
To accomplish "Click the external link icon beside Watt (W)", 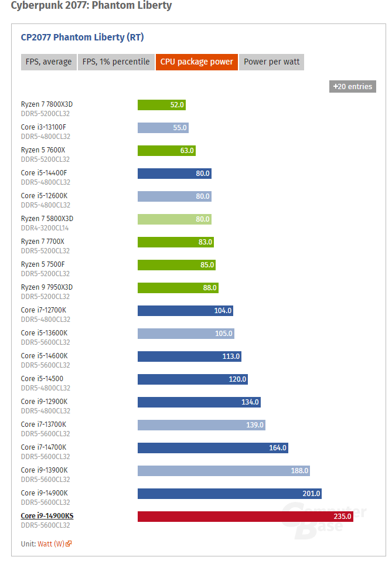I will tap(69, 544).
